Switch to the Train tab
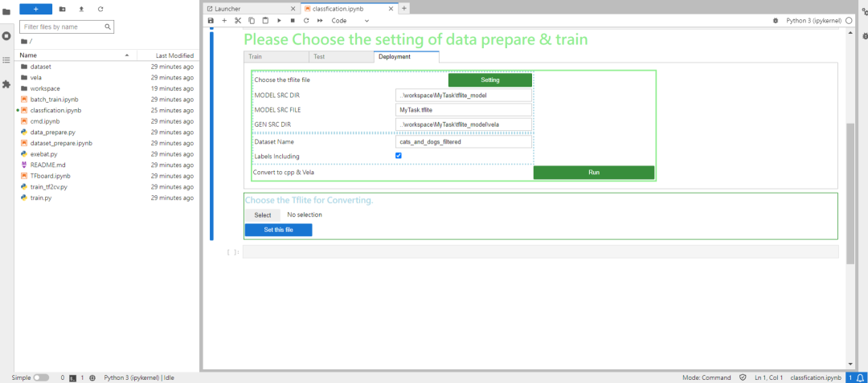Viewport: 868px width, 383px height. click(x=276, y=56)
